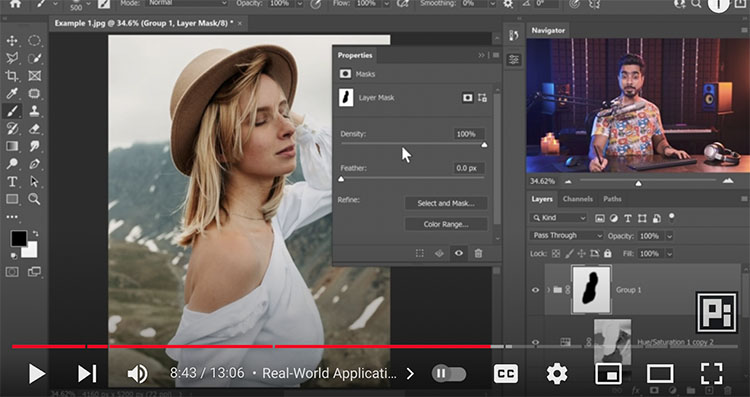Viewport: 750px width, 397px height.
Task: Select the Example 1.jpg document tab
Action: coord(147,23)
